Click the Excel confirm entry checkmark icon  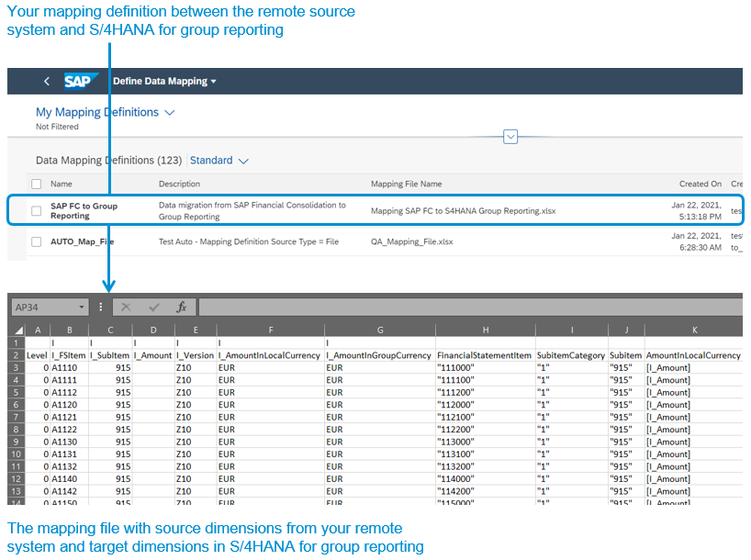[153, 307]
